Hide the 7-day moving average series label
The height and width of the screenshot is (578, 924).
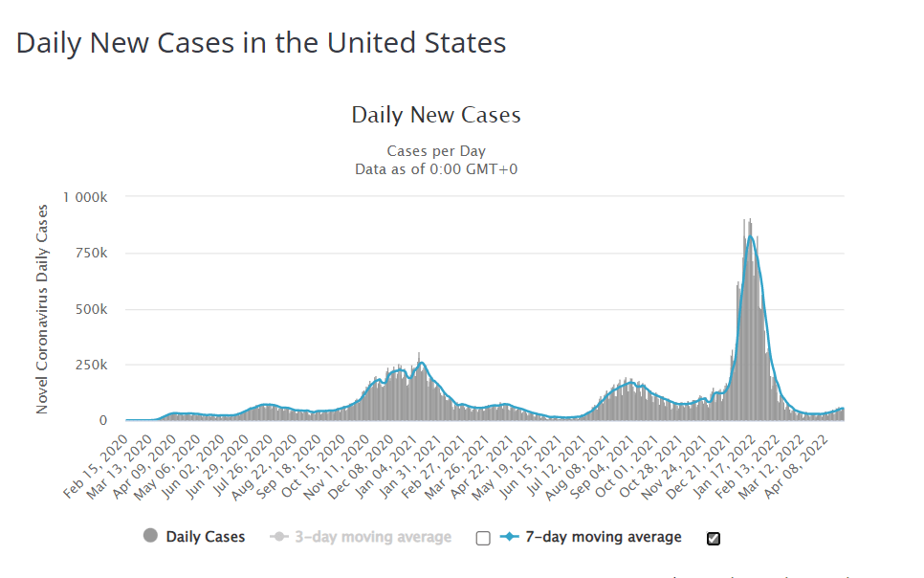(604, 537)
